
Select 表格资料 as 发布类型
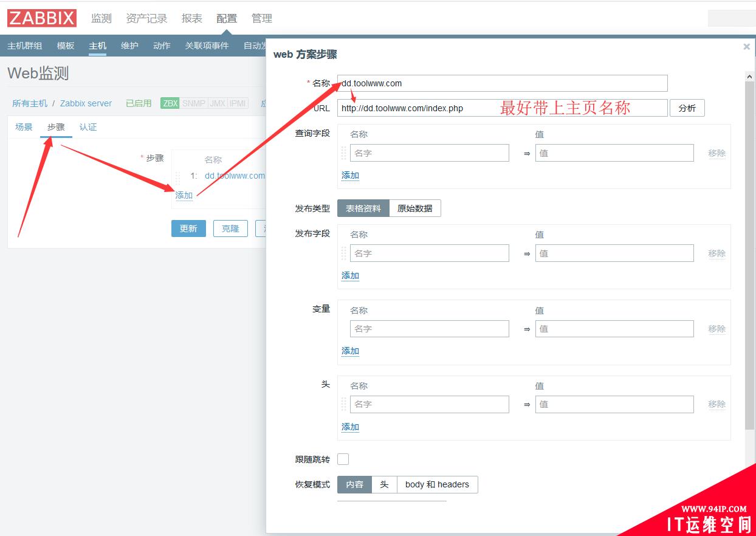point(363,208)
